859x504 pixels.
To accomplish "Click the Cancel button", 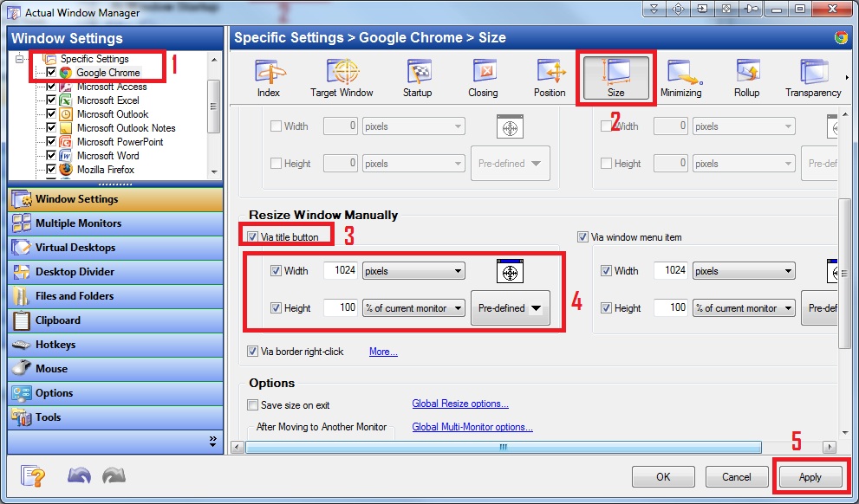I will coord(736,476).
